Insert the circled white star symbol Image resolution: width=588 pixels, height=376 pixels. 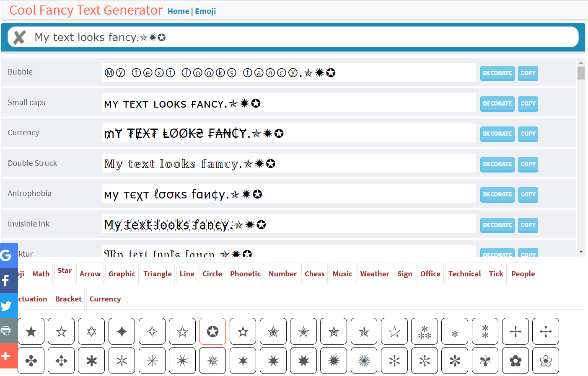click(212, 332)
